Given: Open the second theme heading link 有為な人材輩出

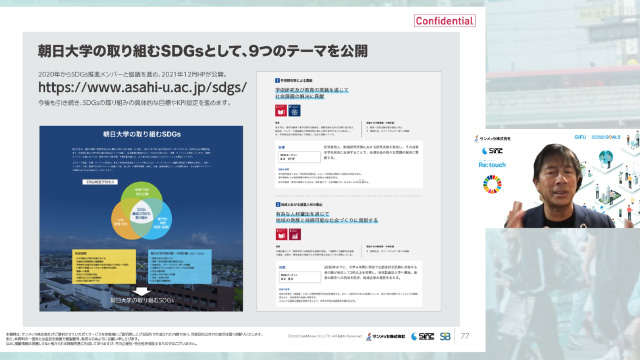Looking at the screenshot, I should point(327,217).
